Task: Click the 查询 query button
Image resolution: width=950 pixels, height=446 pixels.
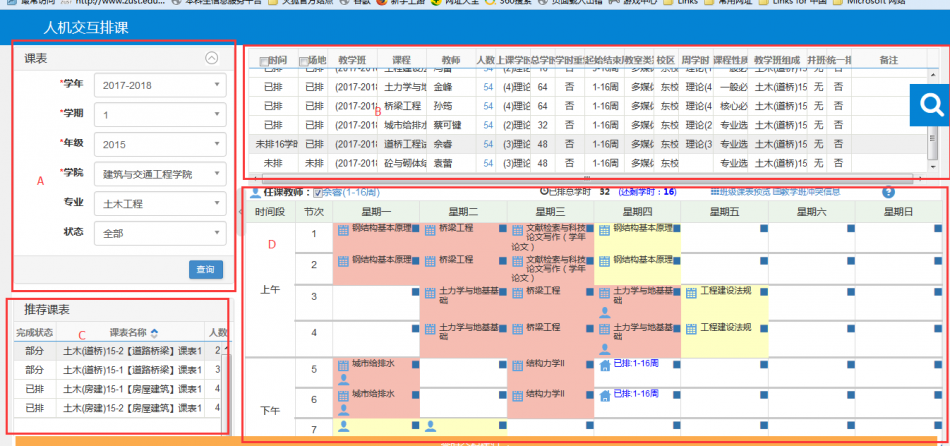Action: click(205, 269)
